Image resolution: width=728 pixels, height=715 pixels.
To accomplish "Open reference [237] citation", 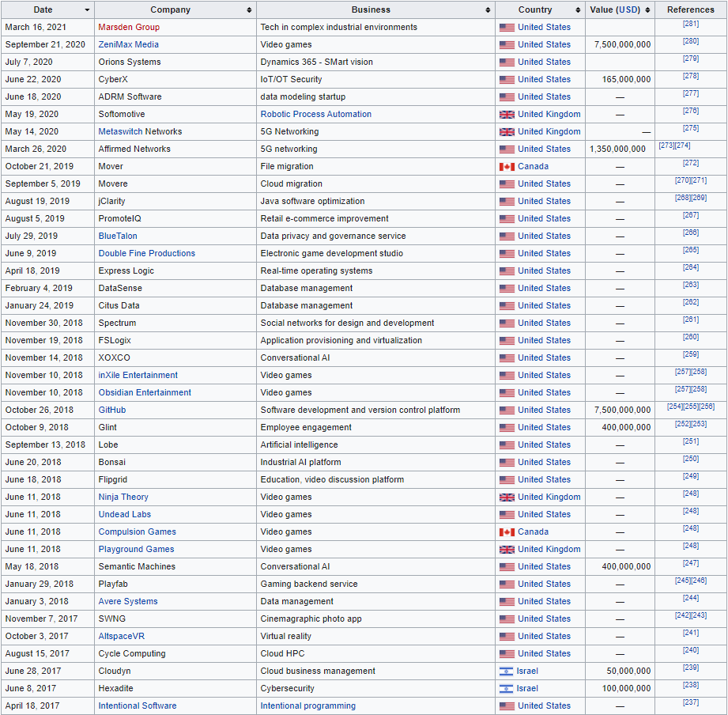I will pos(691,702).
